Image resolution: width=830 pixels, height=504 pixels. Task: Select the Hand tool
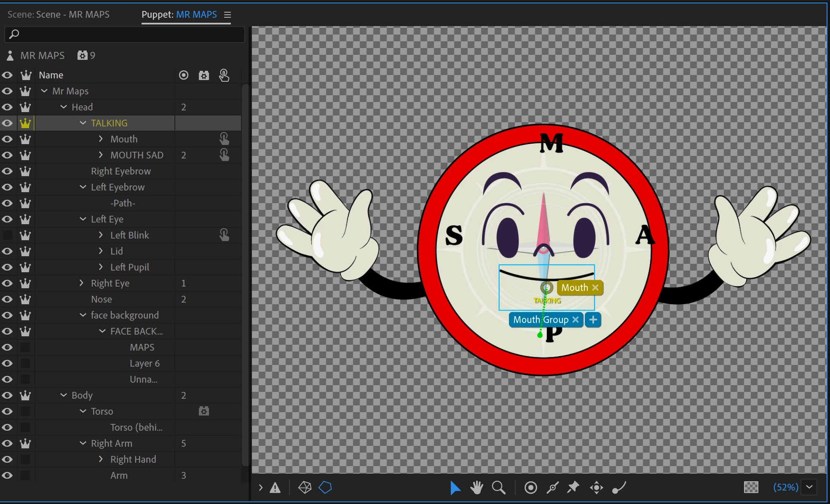(477, 488)
